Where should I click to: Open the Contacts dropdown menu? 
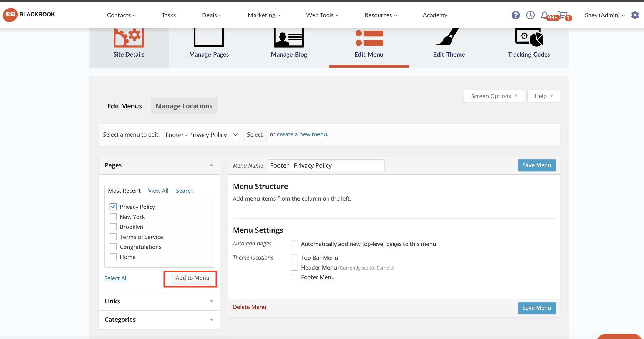(121, 15)
